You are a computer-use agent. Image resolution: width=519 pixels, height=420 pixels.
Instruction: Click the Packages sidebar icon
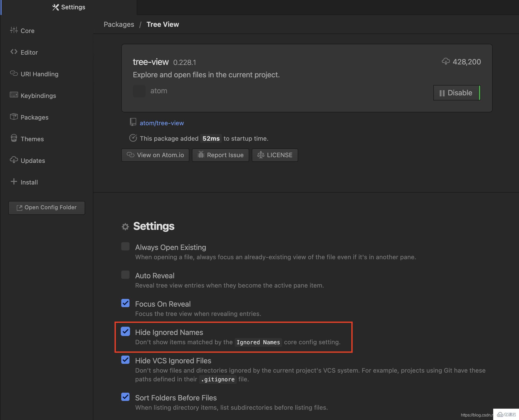click(x=13, y=117)
